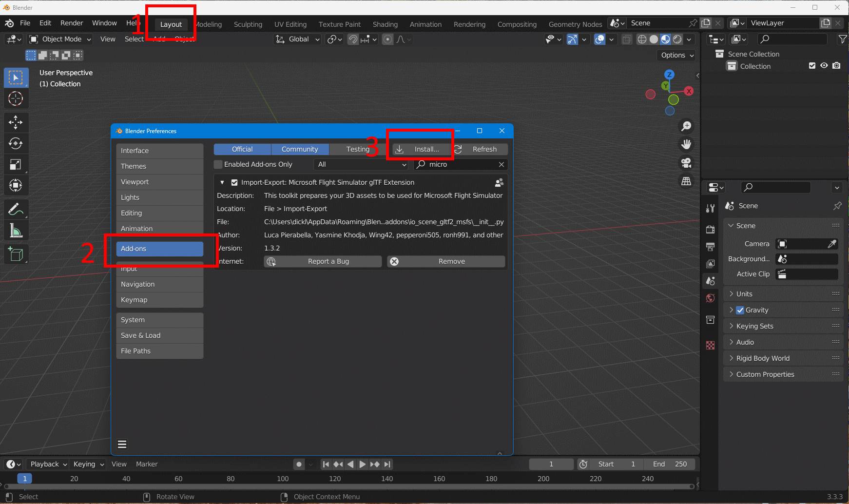
Task: Disable Collection in renders camera icon
Action: (836, 66)
